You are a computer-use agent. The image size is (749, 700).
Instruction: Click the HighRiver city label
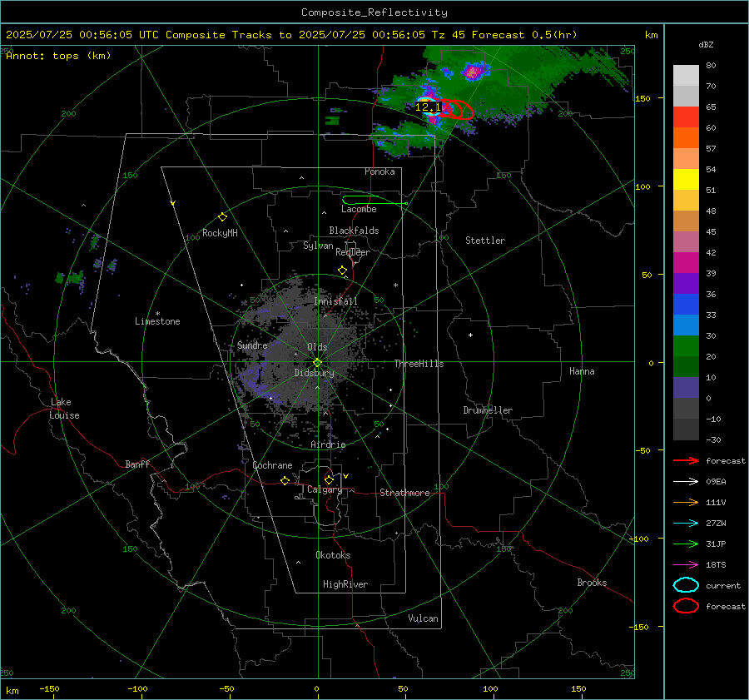click(345, 584)
